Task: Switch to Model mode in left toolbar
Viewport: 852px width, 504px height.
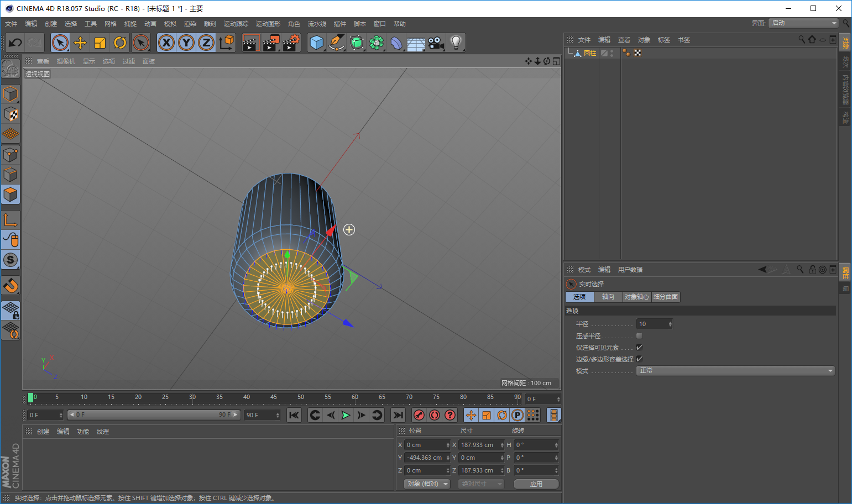Action: pyautogui.click(x=11, y=94)
